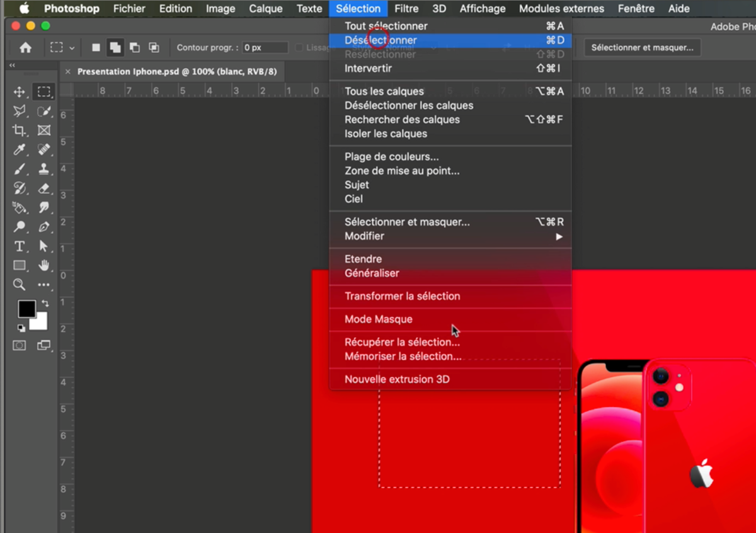Select the Crop tool
Image resolution: width=756 pixels, height=533 pixels.
point(20,130)
